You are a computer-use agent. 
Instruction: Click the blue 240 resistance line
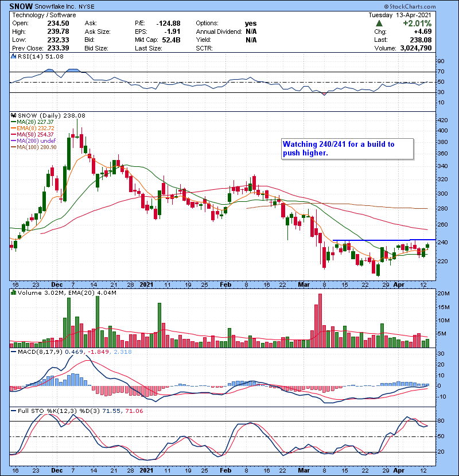(384, 240)
